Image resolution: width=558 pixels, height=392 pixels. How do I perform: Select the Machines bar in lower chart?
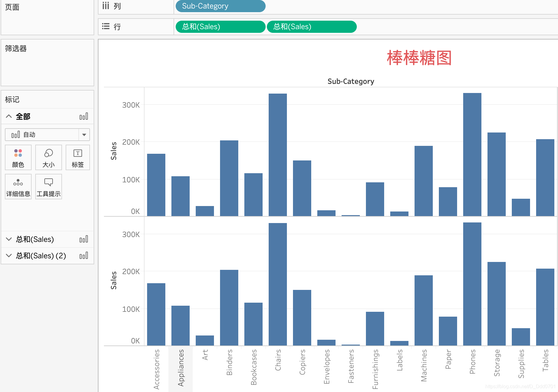click(x=424, y=311)
